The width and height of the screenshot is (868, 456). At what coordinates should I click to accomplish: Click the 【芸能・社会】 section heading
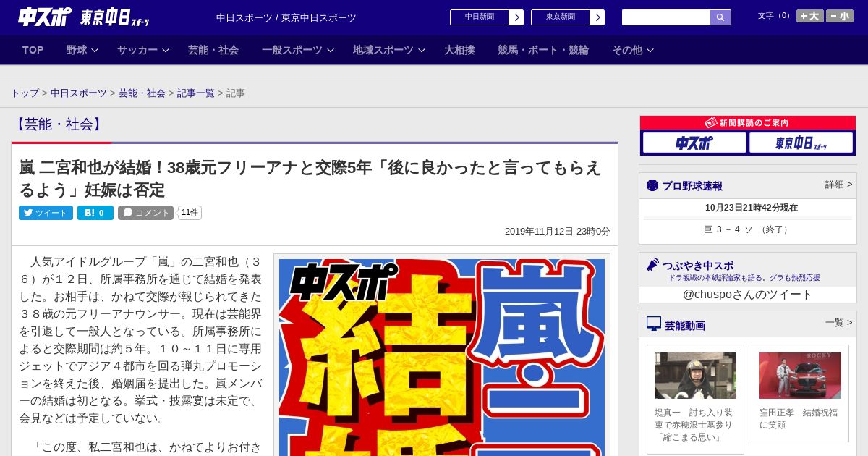(x=59, y=124)
